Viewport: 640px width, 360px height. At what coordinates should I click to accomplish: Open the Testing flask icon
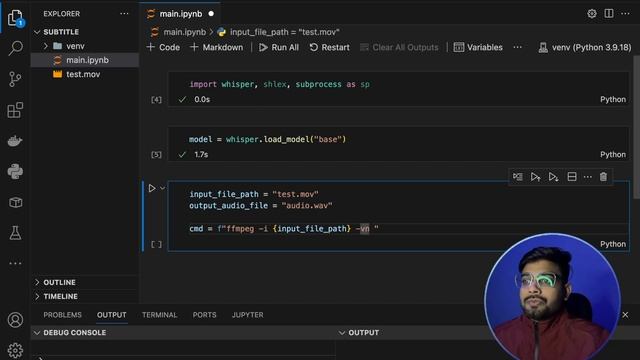click(x=15, y=233)
